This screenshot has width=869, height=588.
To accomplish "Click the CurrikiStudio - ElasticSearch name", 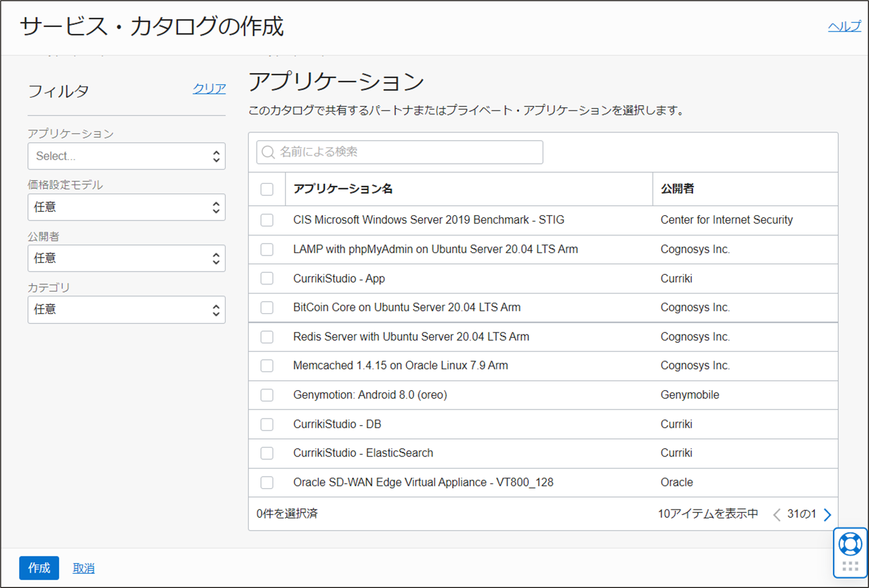I will click(x=363, y=453).
